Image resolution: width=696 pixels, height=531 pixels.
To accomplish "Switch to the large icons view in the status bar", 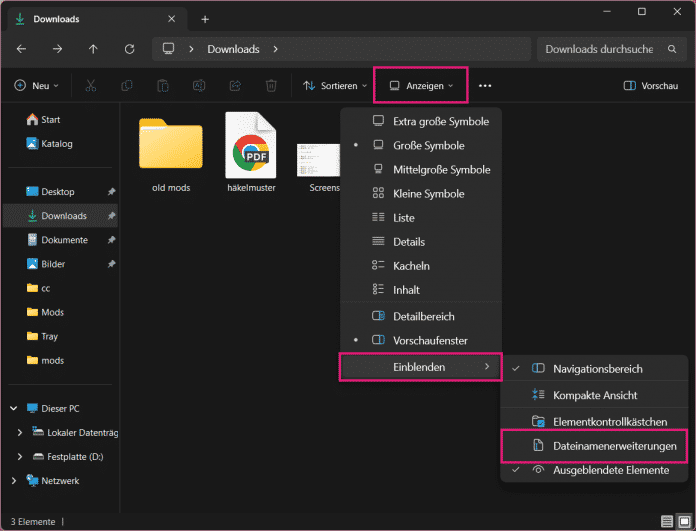I will pyautogui.click(x=684, y=521).
